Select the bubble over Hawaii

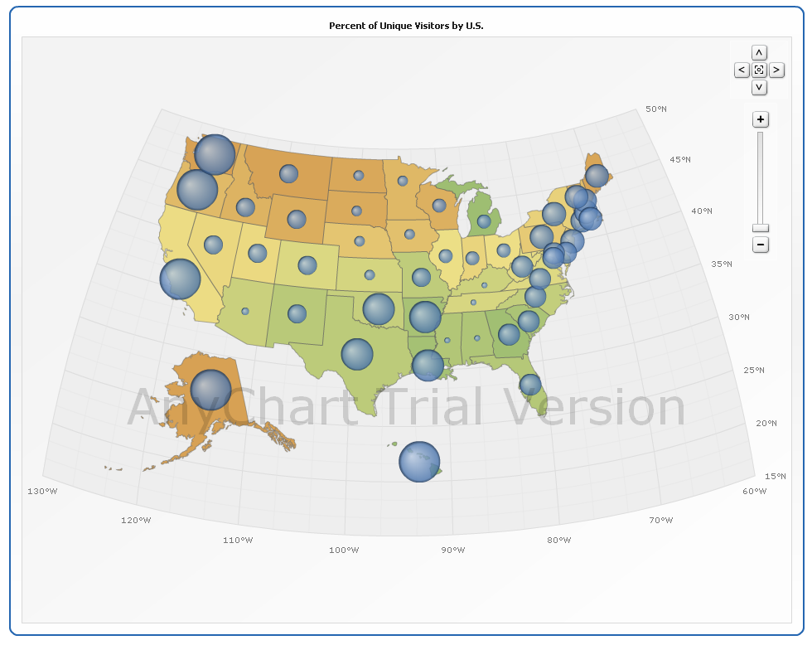coord(419,462)
